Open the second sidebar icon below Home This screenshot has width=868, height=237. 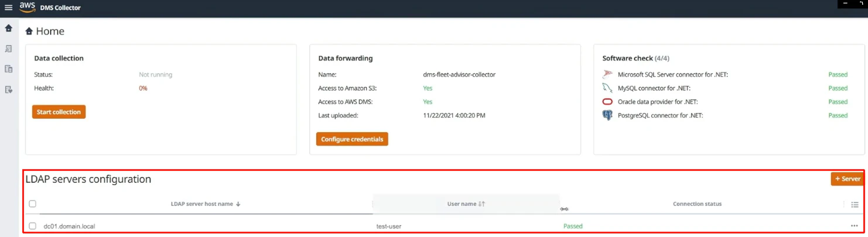pos(8,49)
